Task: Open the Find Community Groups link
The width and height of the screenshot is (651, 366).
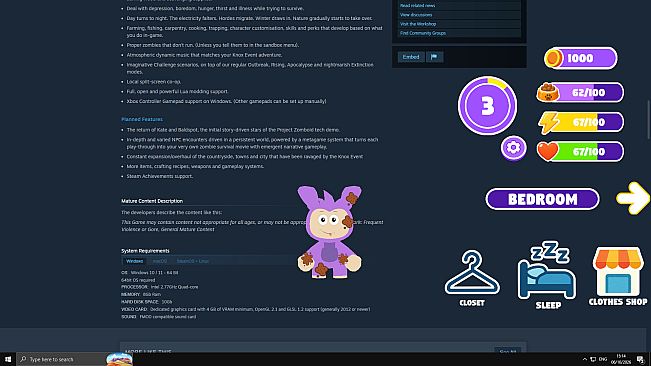Action: 423,33
